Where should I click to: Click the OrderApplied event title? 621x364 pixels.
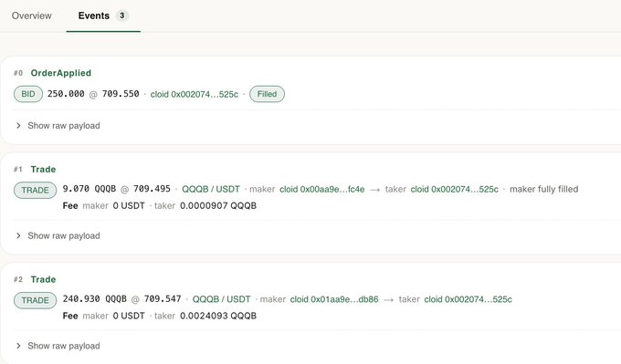61,73
